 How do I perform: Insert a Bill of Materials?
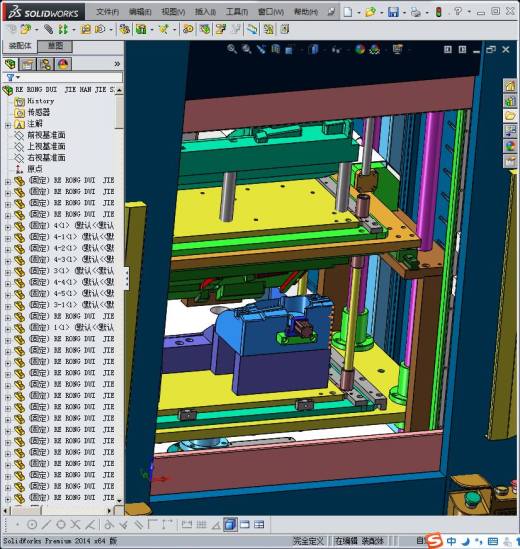coord(205,29)
